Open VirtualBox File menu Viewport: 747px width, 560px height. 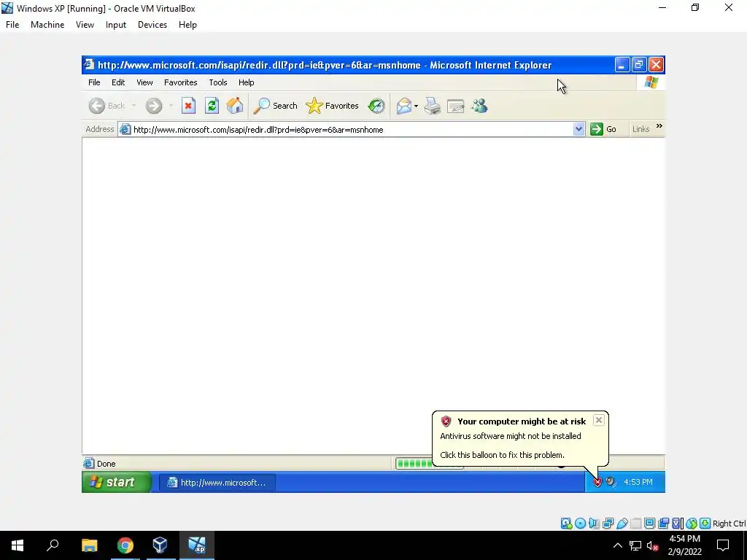point(12,25)
